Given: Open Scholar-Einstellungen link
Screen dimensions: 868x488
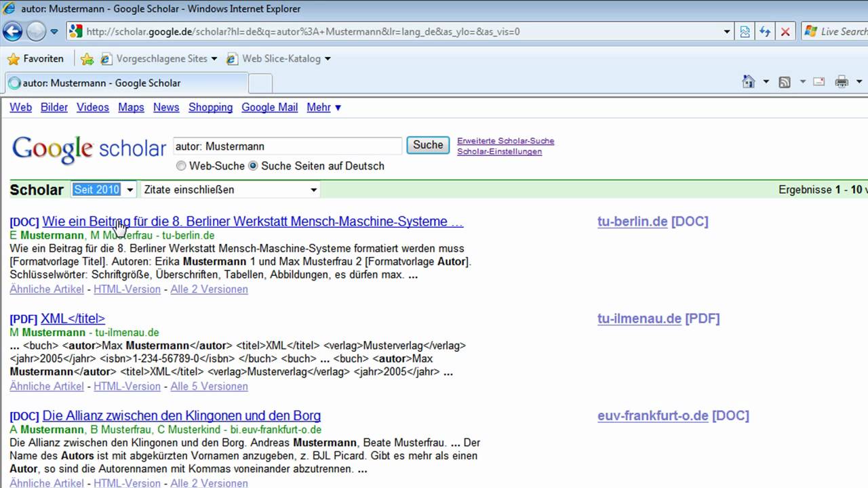Looking at the screenshot, I should (500, 152).
